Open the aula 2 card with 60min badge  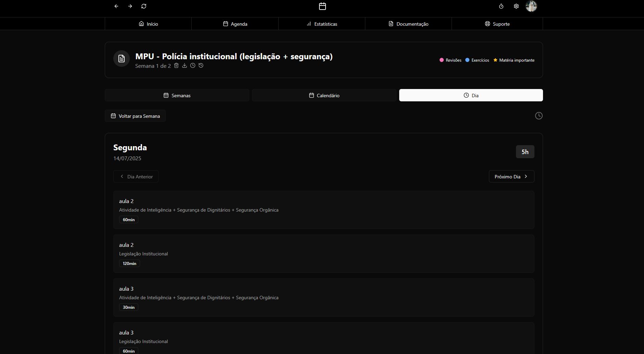pyautogui.click(x=324, y=210)
